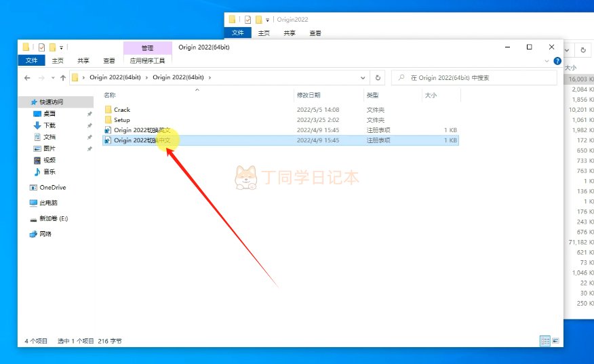This screenshot has width=594, height=364.
Task: Click 共享 tab in background Origin2022 window
Action: click(290, 33)
